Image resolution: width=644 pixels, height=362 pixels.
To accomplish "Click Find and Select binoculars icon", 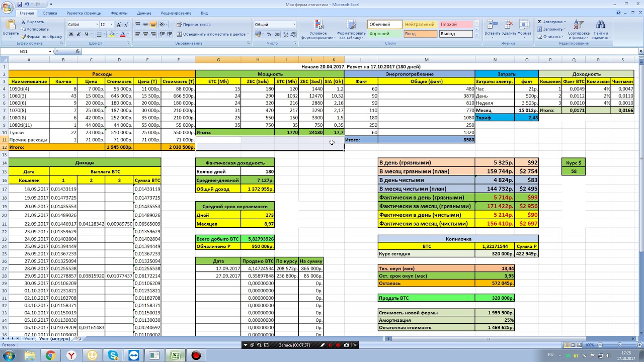I will coord(600,29).
